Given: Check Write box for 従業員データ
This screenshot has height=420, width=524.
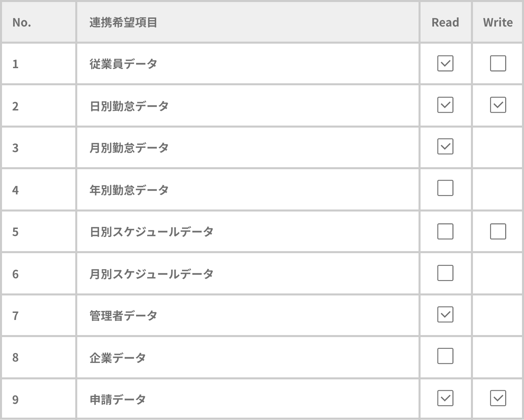Looking at the screenshot, I should point(498,63).
